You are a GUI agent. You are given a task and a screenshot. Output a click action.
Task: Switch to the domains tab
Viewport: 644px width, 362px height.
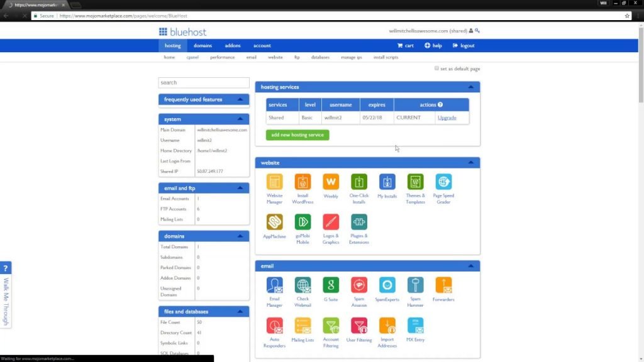click(x=203, y=45)
